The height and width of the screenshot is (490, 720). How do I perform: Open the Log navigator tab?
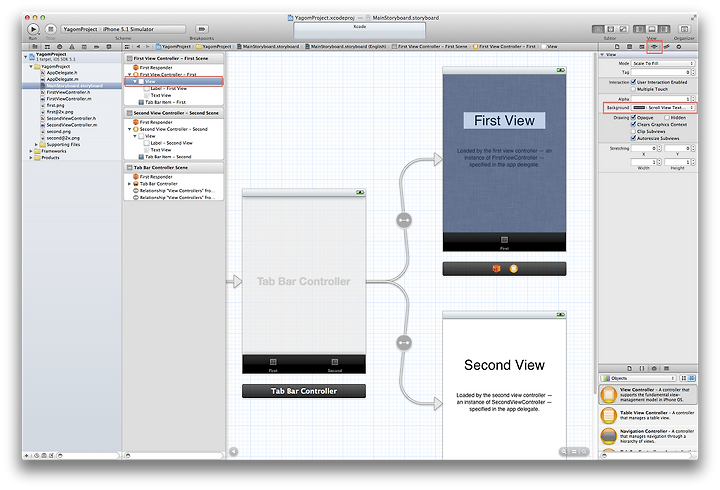tap(109, 46)
